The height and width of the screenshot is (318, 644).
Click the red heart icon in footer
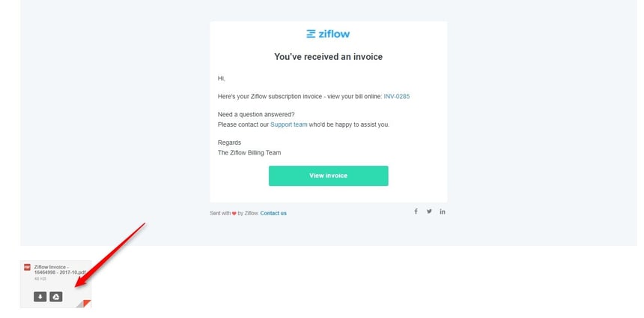point(234,213)
